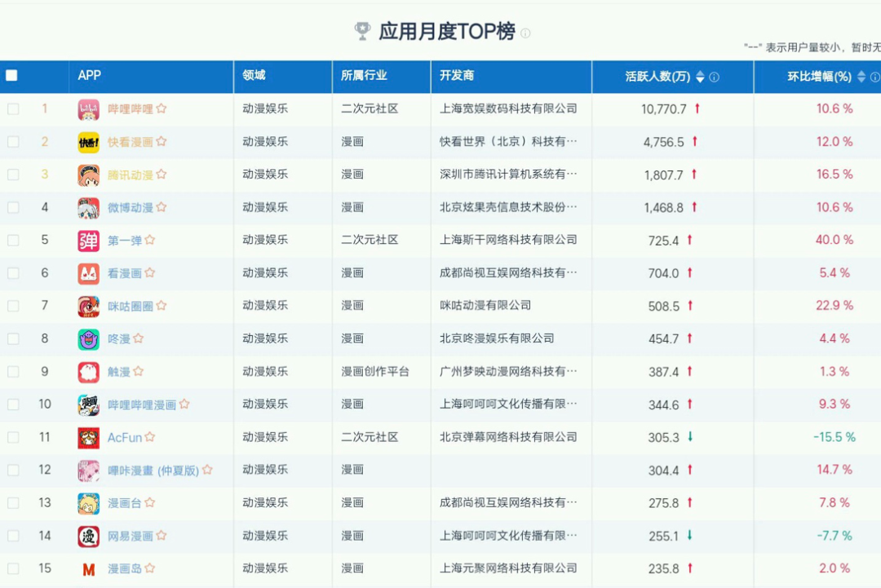Click info icon beside 应用月度TOP榜 title
881x588 pixels.
pyautogui.click(x=525, y=33)
